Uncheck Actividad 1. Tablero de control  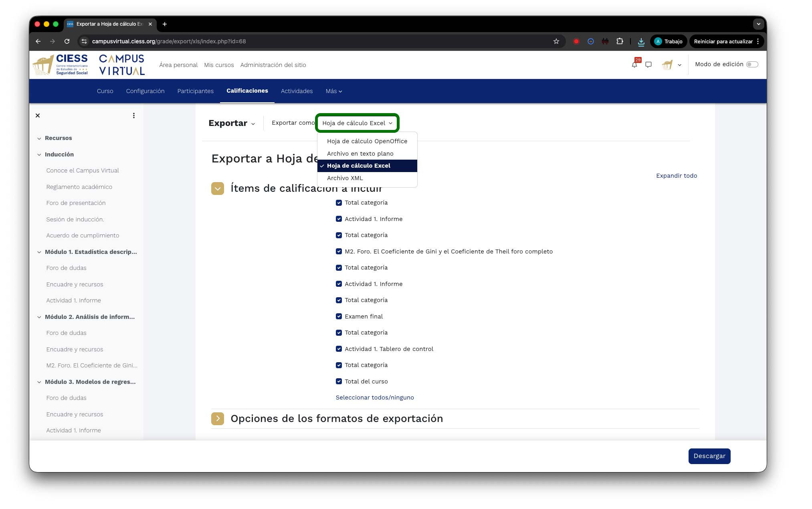pyautogui.click(x=339, y=349)
